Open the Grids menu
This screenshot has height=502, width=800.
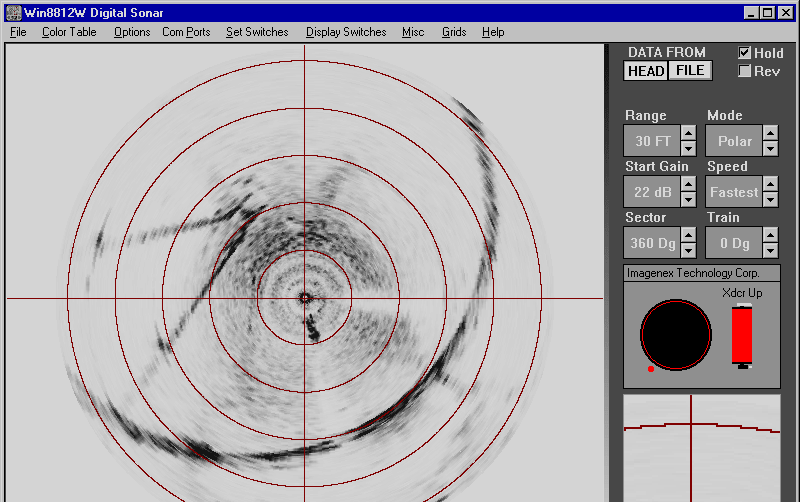454,32
